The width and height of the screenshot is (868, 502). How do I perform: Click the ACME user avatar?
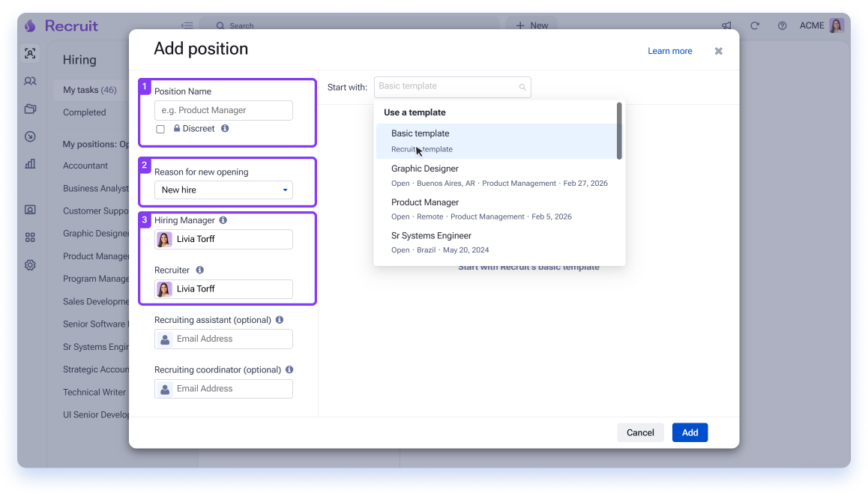[x=837, y=25]
